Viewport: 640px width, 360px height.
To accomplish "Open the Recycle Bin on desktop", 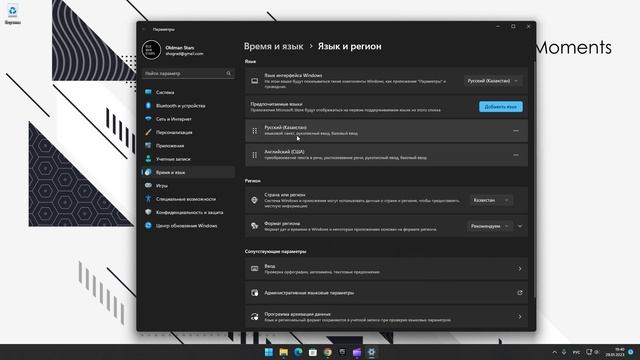I will point(13,14).
